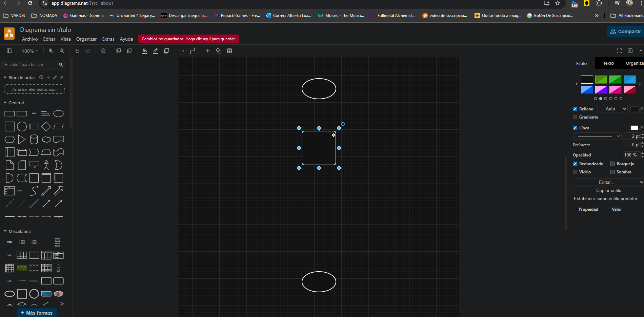Select the actor stick figure shape

pos(46,165)
